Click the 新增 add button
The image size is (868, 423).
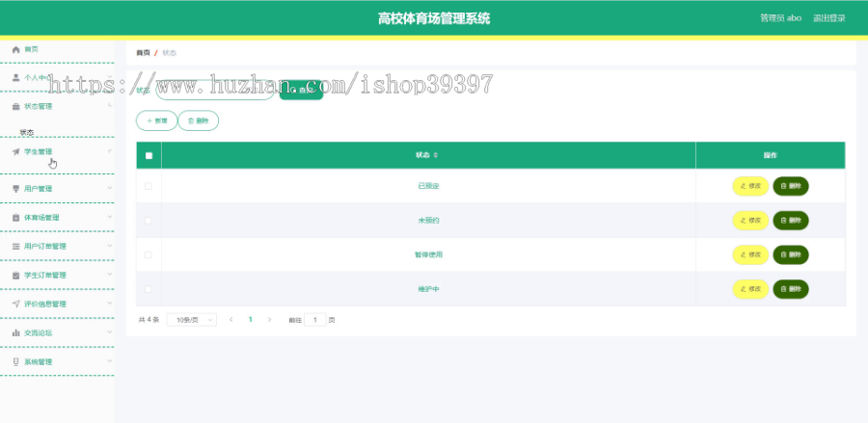coord(156,120)
